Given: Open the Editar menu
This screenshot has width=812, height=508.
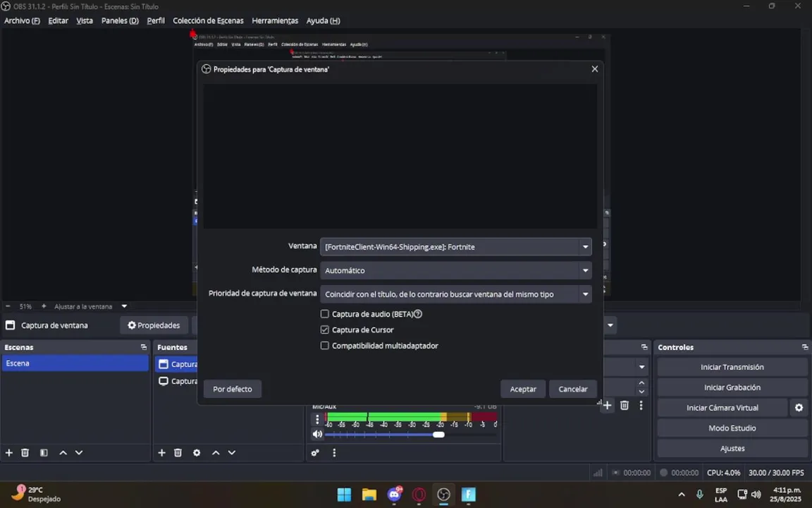Looking at the screenshot, I should pyautogui.click(x=58, y=20).
